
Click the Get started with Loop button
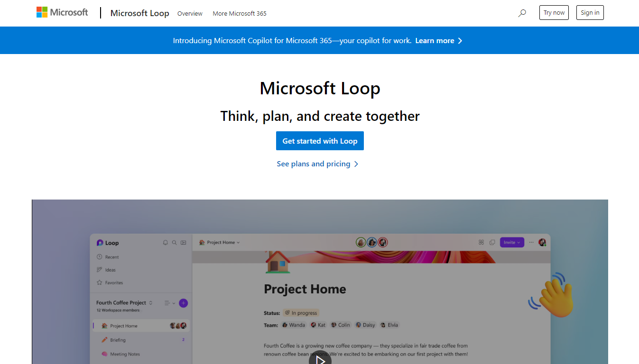pyautogui.click(x=320, y=141)
